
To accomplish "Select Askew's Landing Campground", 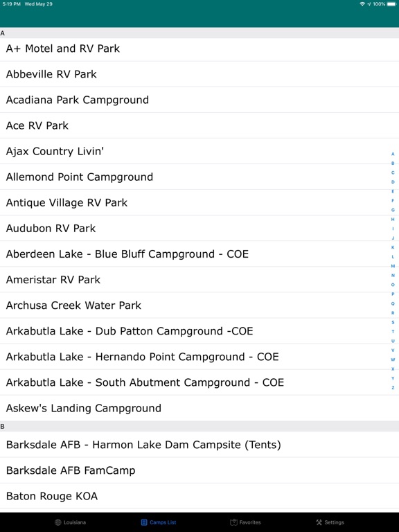I will click(x=199, y=408).
